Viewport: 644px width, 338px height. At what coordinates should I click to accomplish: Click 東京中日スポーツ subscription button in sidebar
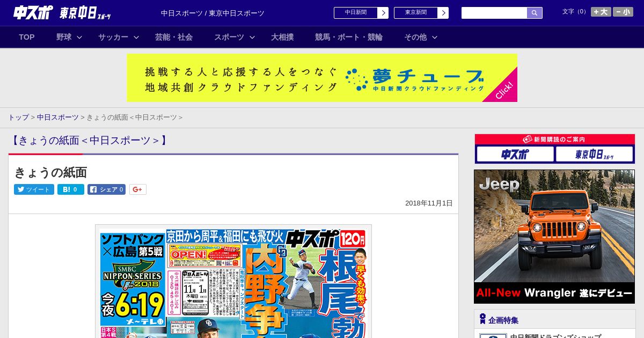click(595, 155)
